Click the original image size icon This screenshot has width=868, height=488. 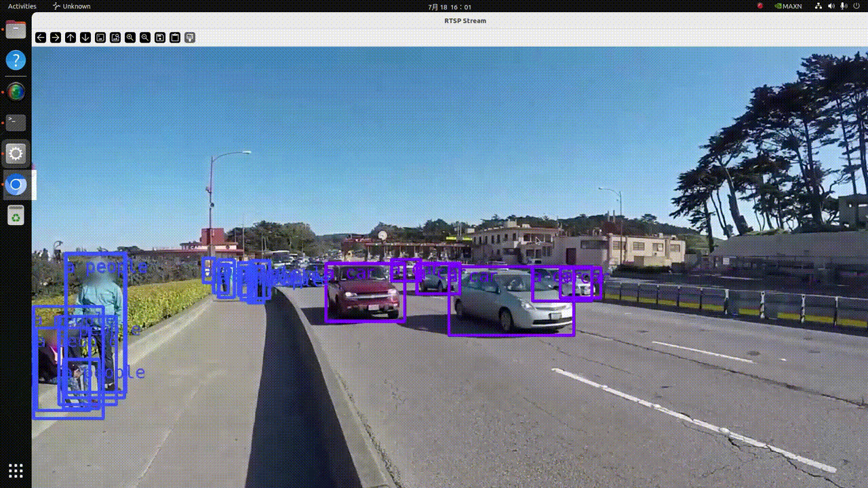(x=100, y=38)
